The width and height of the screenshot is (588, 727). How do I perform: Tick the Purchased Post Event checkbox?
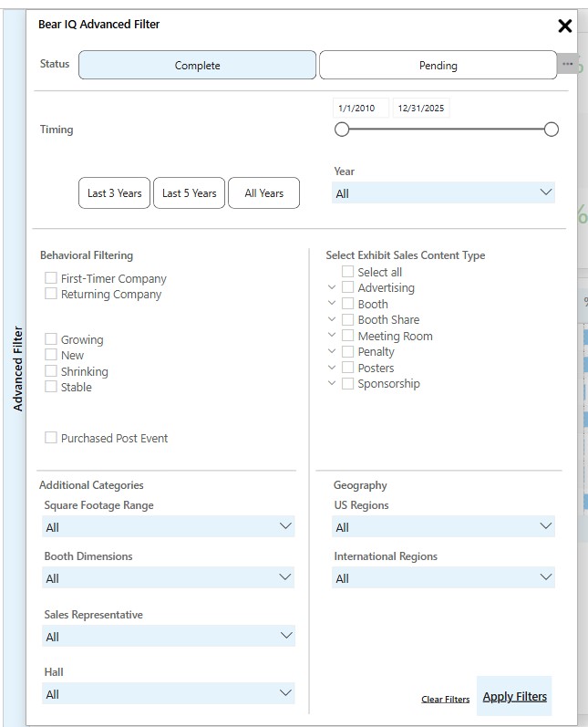tap(51, 438)
